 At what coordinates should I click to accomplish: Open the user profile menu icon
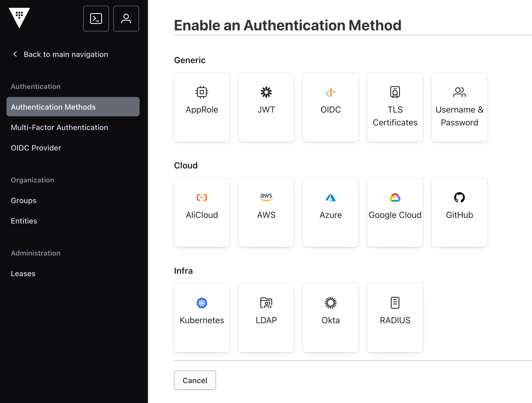pos(126,19)
